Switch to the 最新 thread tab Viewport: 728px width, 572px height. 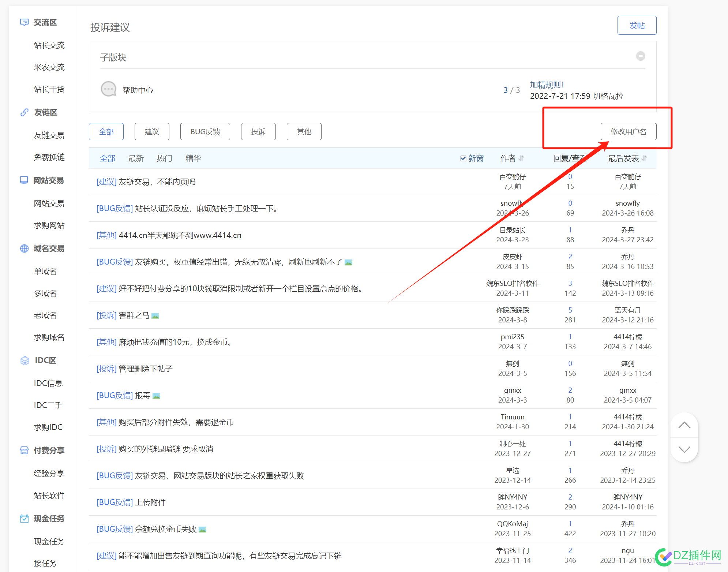pos(136,158)
